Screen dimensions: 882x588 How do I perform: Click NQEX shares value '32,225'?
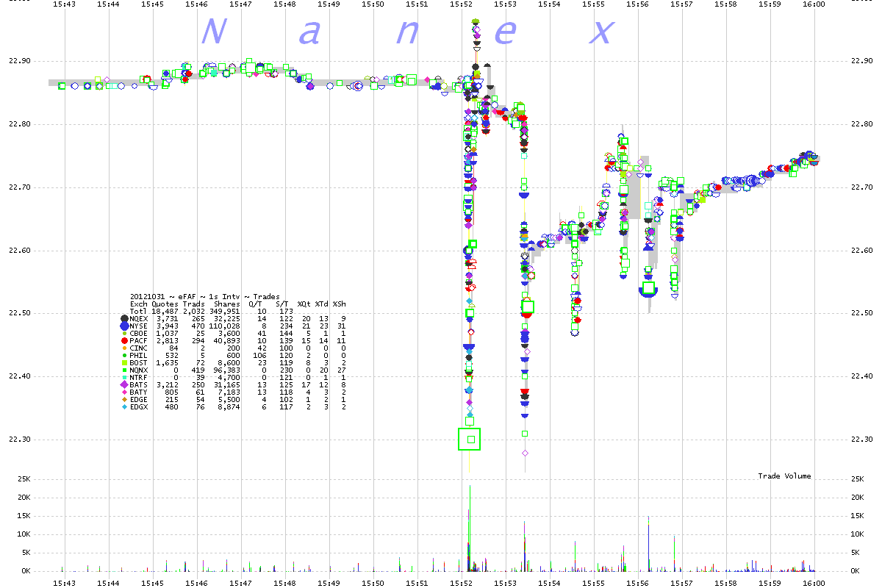coord(227,319)
